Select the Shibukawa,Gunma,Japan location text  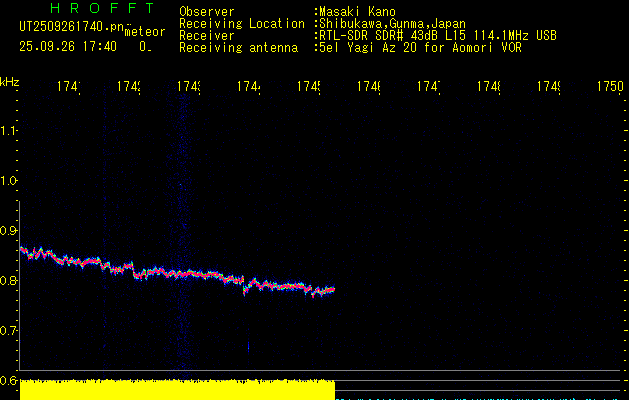pos(389,23)
